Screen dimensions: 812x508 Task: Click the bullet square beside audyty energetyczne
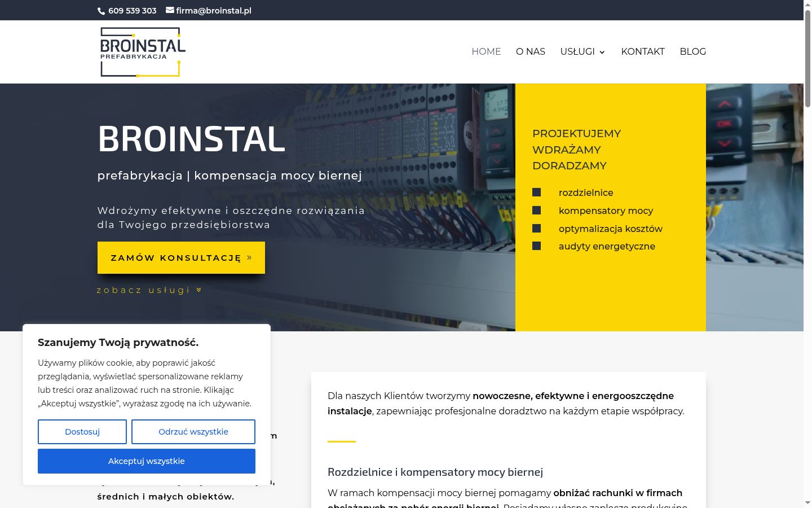point(536,246)
